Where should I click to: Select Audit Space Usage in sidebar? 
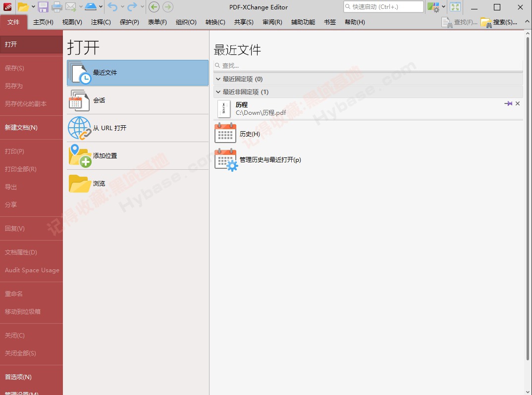pos(31,270)
